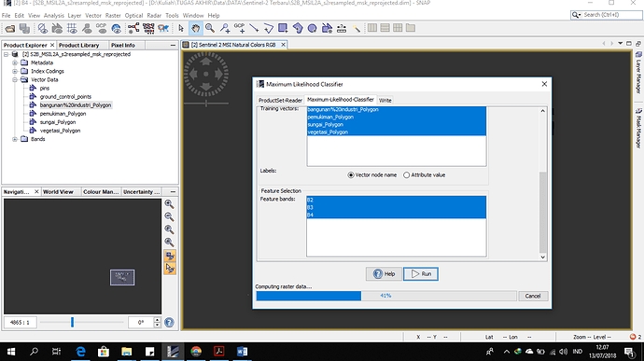Viewport: 644px width, 361px height.
Task: Select B3 in feature bands list
Action: (397, 207)
